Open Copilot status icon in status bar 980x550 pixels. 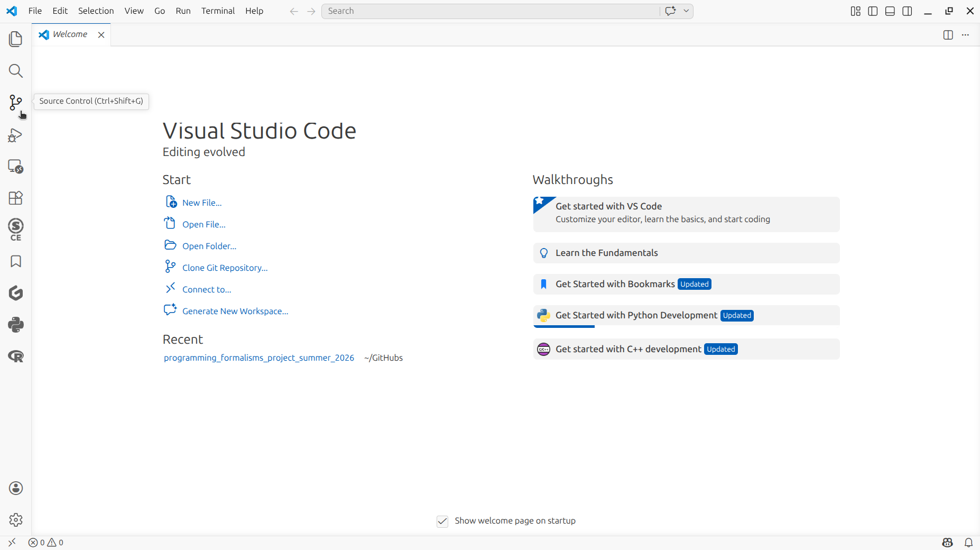click(x=947, y=543)
